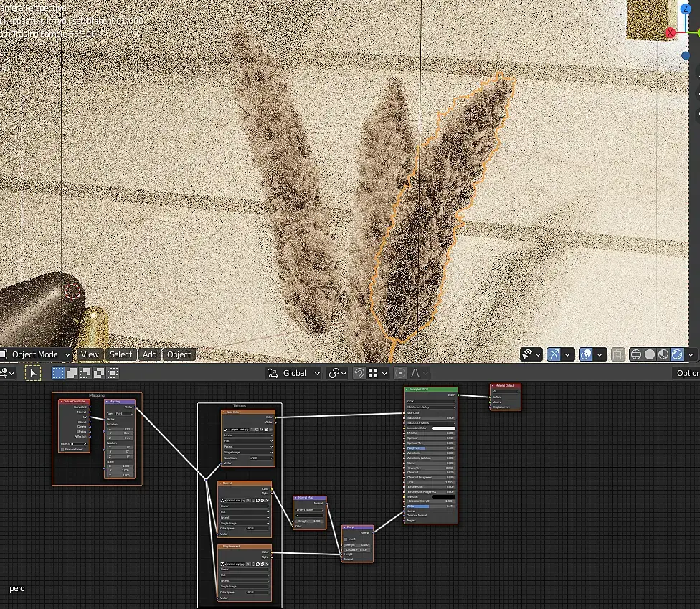Open the View menu
This screenshot has width=700, height=609.
[90, 354]
